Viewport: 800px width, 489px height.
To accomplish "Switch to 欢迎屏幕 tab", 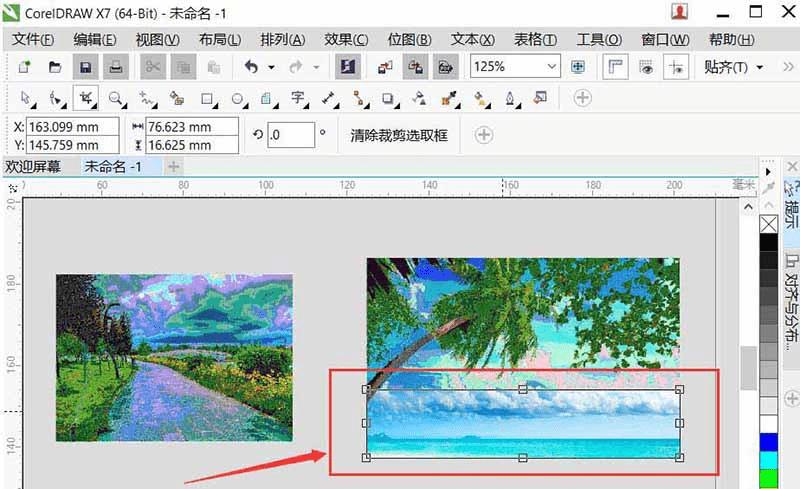I will pyautogui.click(x=33, y=166).
